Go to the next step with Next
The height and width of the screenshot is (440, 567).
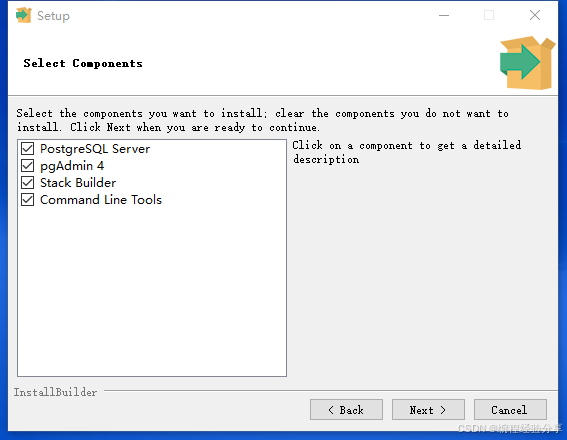pyautogui.click(x=428, y=410)
